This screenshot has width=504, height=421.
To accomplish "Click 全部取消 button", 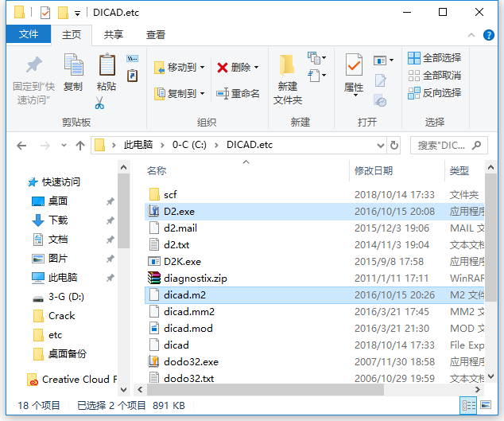I will (435, 76).
